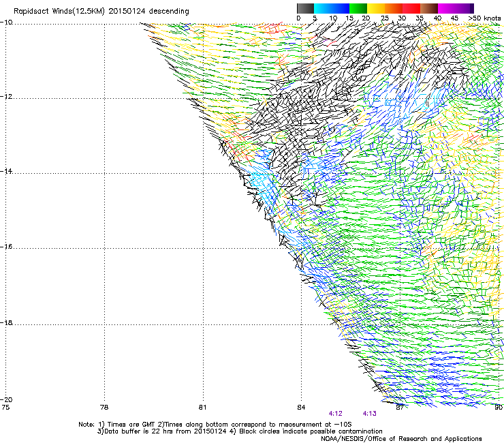Click the '40' label on the knots scale

437,18
